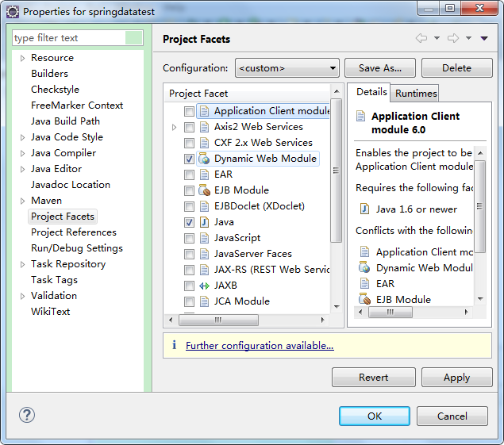
Task: Expand the Axis2 Web Services facet
Action: point(174,127)
